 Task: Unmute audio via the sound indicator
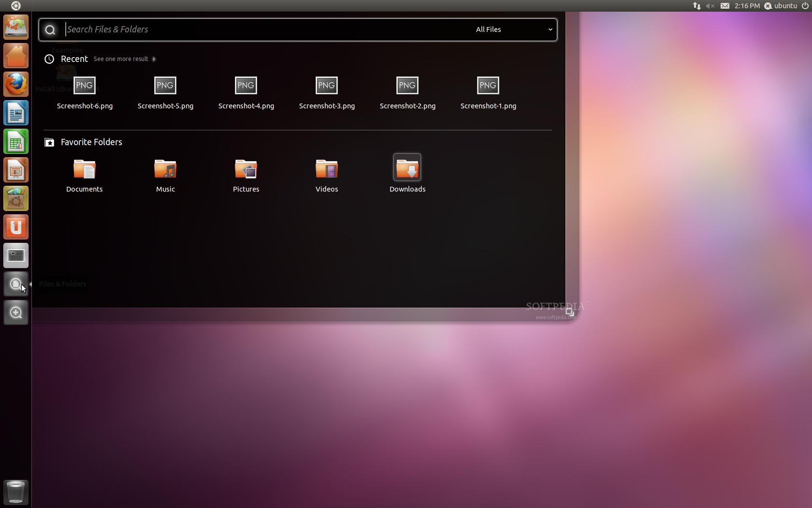click(x=710, y=6)
